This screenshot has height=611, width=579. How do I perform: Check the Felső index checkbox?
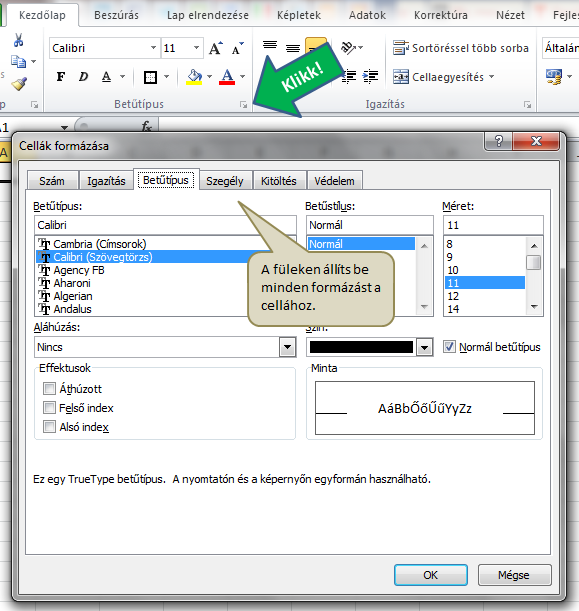click(49, 408)
